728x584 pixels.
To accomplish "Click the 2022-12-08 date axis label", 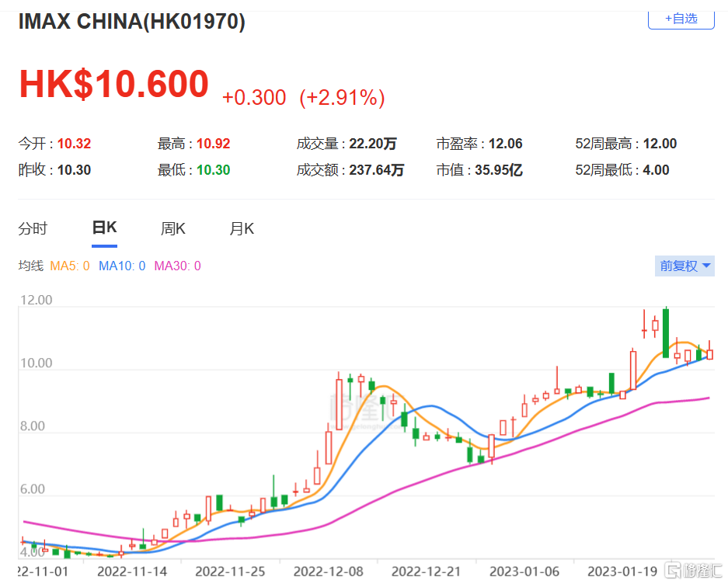I will click(329, 572).
